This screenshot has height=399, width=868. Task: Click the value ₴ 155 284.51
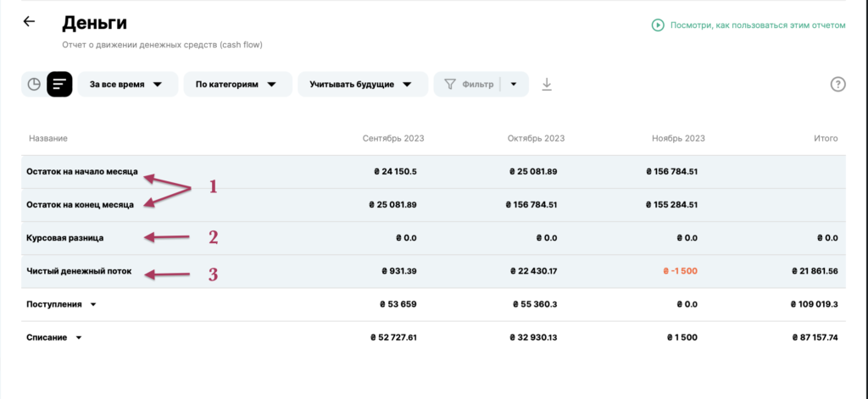(x=671, y=205)
